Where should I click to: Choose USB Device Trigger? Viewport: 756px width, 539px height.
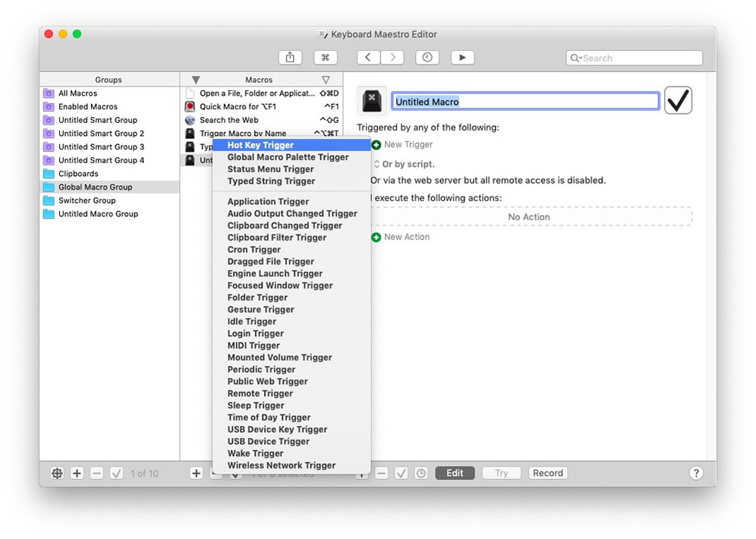point(291,442)
